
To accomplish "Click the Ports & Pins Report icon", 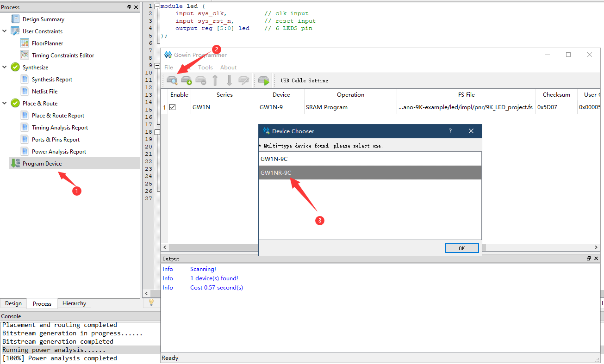I will [x=25, y=139].
